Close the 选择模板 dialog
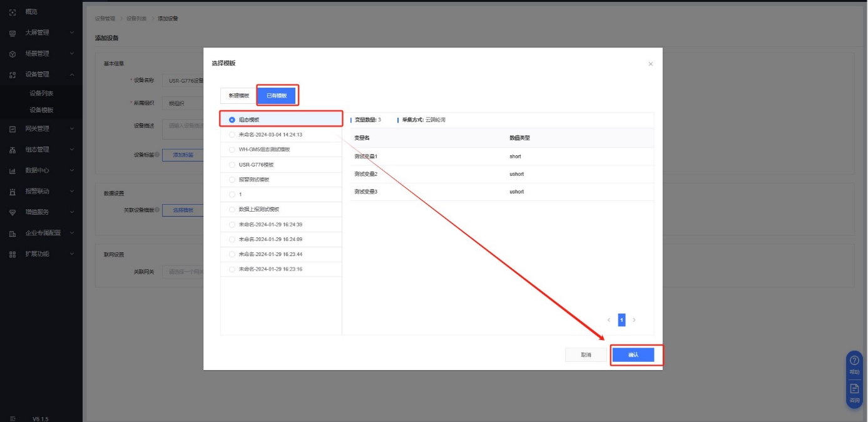 pyautogui.click(x=651, y=64)
